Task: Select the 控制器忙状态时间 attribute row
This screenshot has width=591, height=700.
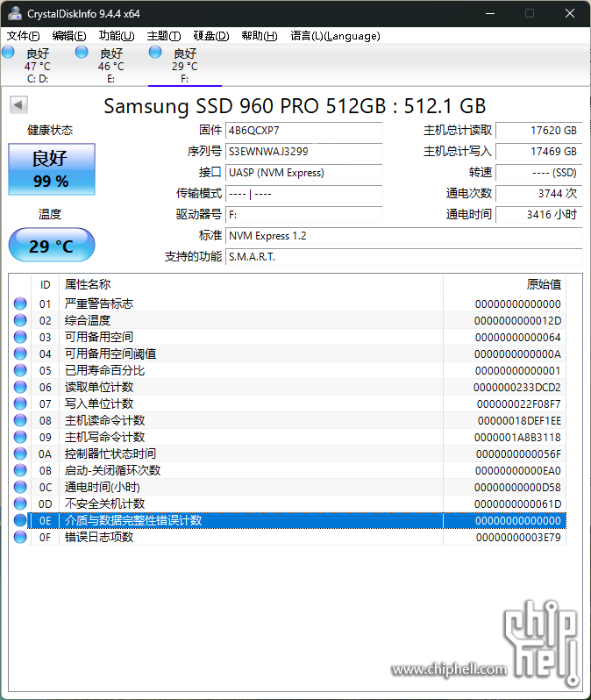Action: (x=288, y=454)
